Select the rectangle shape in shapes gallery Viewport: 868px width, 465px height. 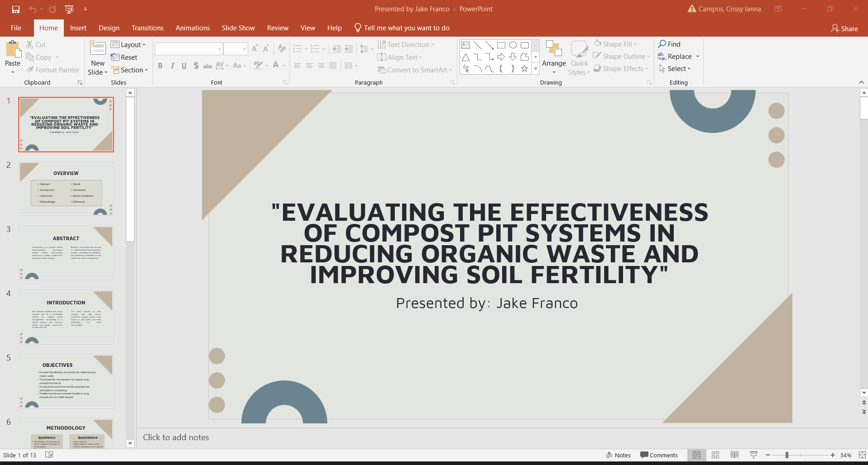[x=501, y=45]
